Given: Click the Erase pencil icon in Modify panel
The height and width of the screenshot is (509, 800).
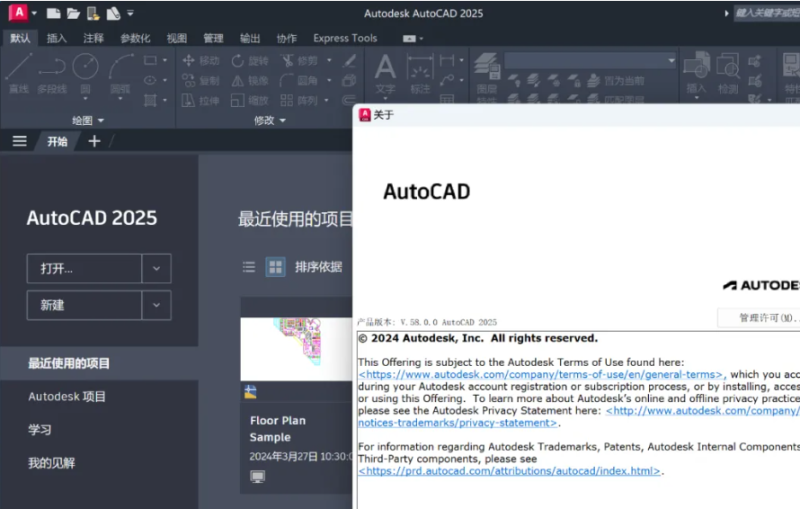Looking at the screenshot, I should coord(349,61).
